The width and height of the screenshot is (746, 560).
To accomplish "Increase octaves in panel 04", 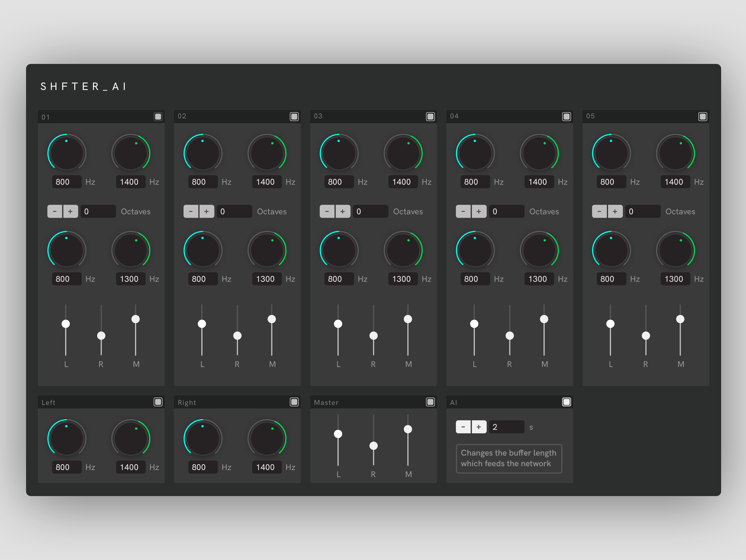I will click(x=479, y=211).
